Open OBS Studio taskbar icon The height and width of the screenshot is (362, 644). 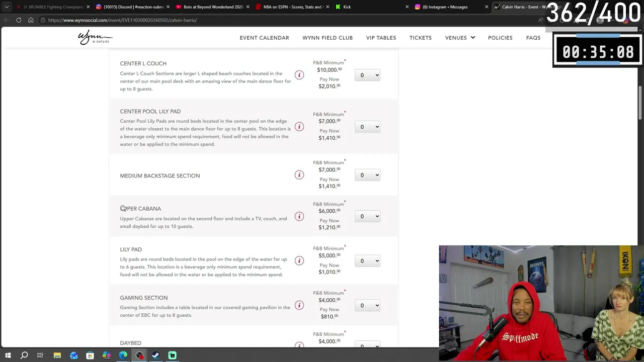(139, 355)
